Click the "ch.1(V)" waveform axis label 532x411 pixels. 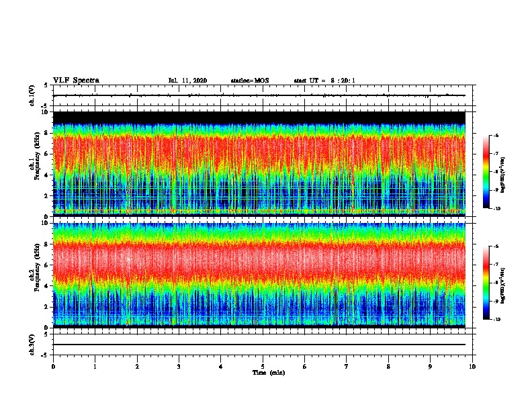coord(32,95)
